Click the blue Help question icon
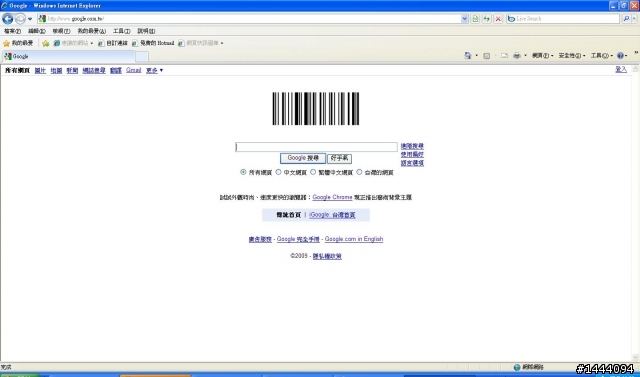 [x=620, y=56]
